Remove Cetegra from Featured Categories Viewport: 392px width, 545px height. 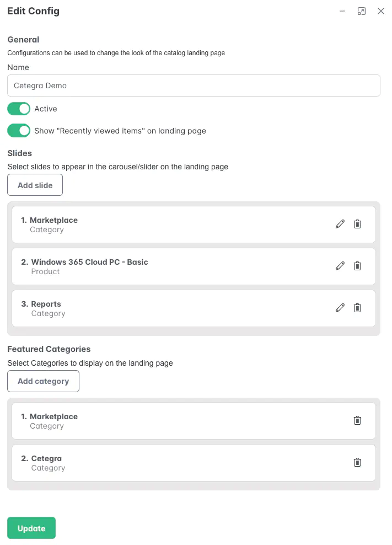(x=357, y=462)
